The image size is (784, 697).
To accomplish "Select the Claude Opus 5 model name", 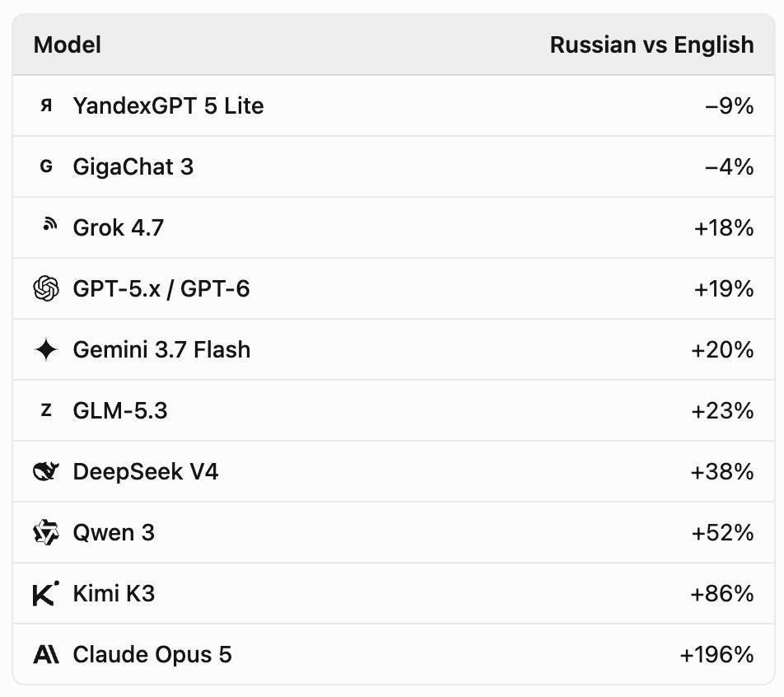I will 152,654.
